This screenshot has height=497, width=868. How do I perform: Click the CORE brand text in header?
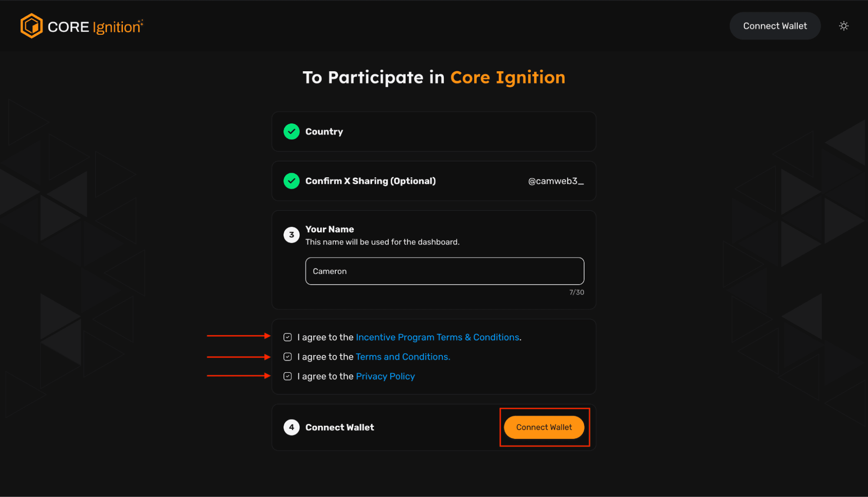[69, 27]
